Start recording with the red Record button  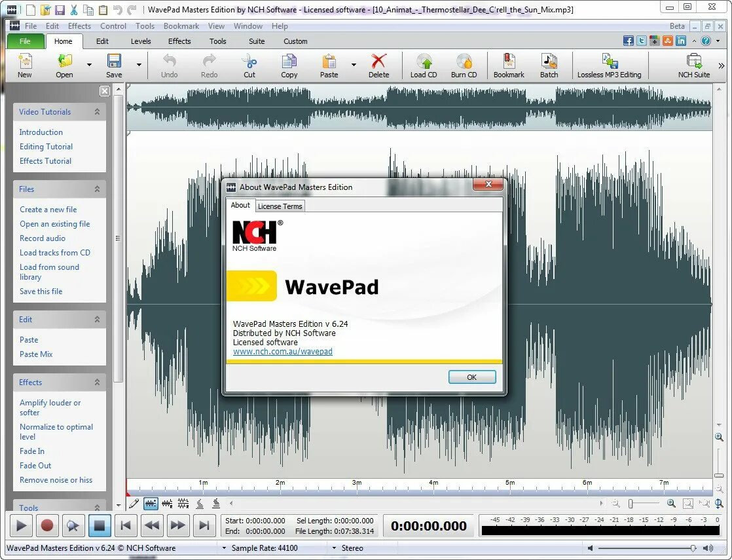(46, 525)
